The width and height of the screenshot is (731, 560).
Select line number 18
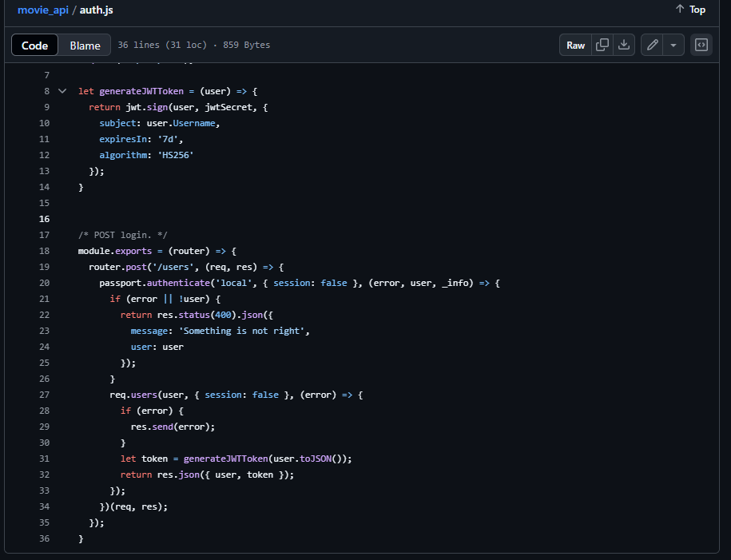(44, 251)
